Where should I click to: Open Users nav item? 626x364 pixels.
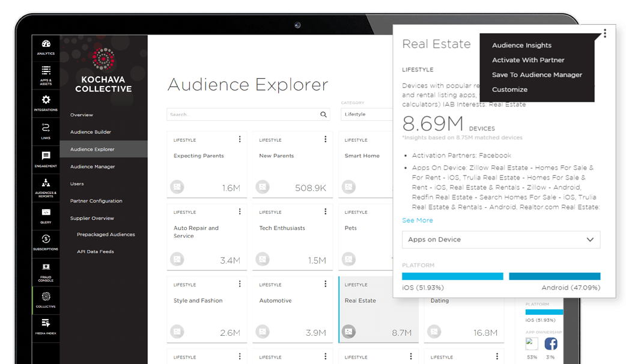77,184
